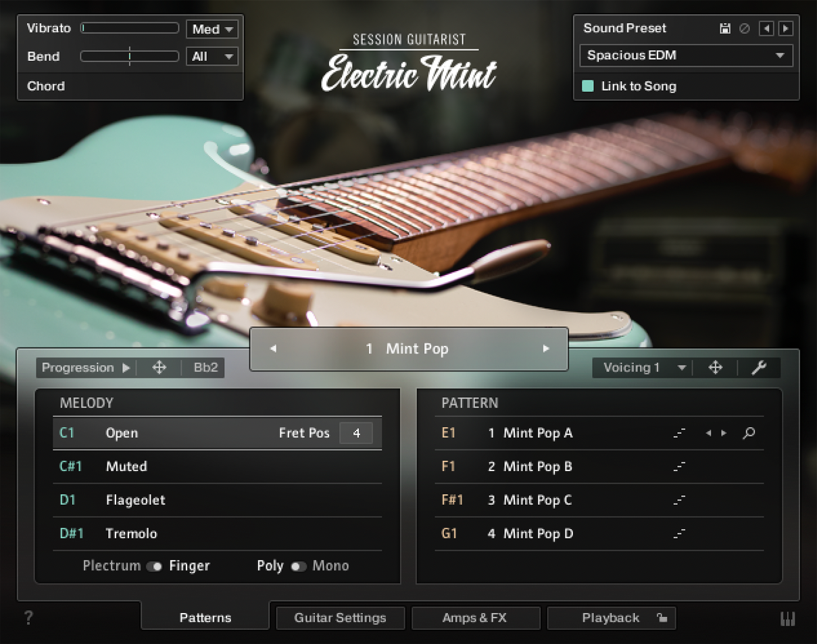Switch to the Amps & FX tab
The height and width of the screenshot is (644, 817).
[476, 617]
